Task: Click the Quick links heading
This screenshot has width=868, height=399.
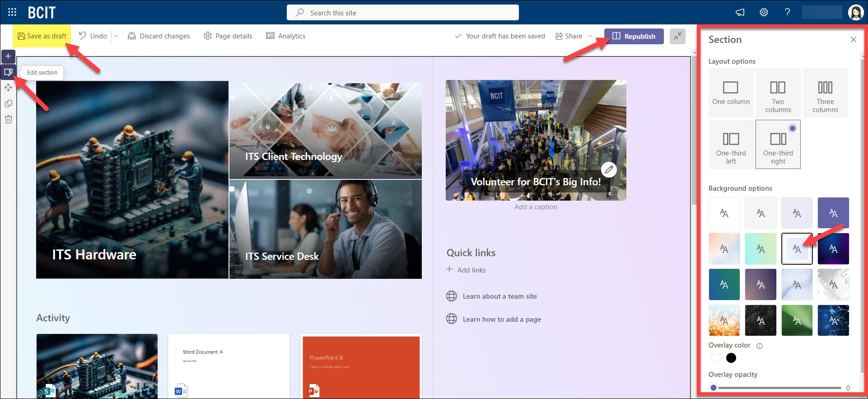Action: [x=471, y=253]
